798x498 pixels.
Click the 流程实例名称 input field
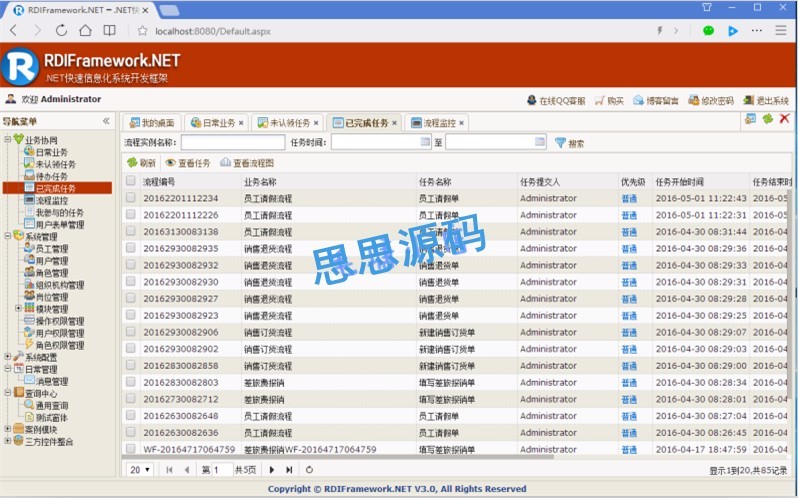point(232,143)
